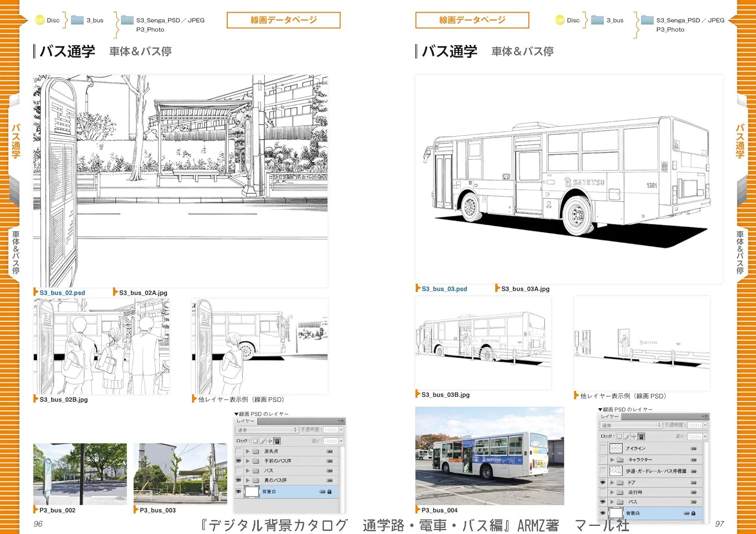The height and width of the screenshot is (534, 756).
Task: Click link icon on ドア layer row
Action: (x=693, y=483)
